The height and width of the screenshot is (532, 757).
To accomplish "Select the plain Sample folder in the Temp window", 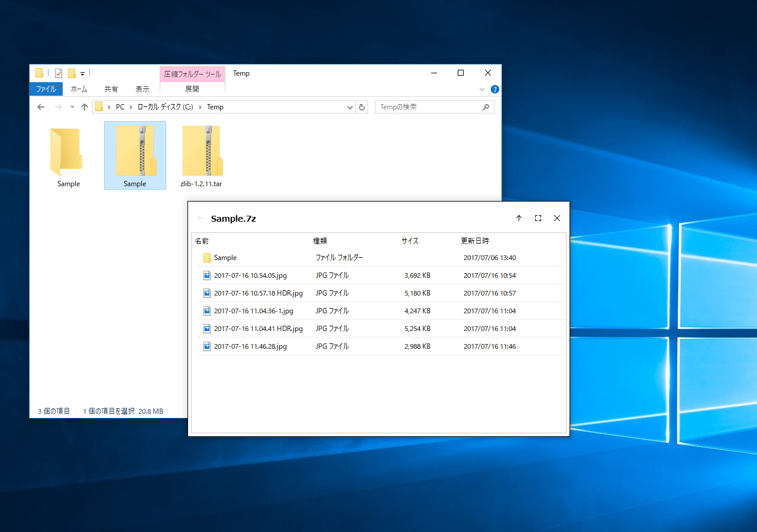I will [69, 155].
